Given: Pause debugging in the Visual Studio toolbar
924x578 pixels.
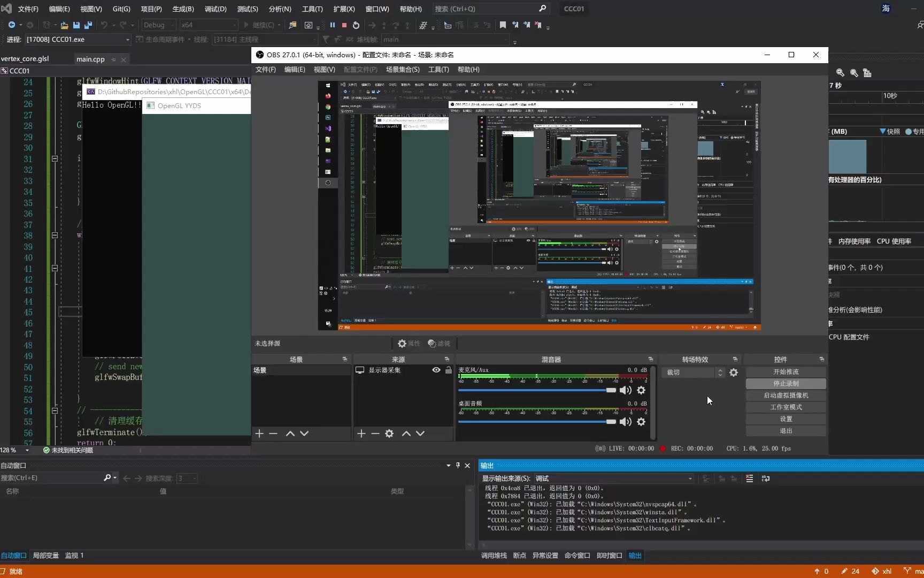Looking at the screenshot, I should [x=333, y=25].
